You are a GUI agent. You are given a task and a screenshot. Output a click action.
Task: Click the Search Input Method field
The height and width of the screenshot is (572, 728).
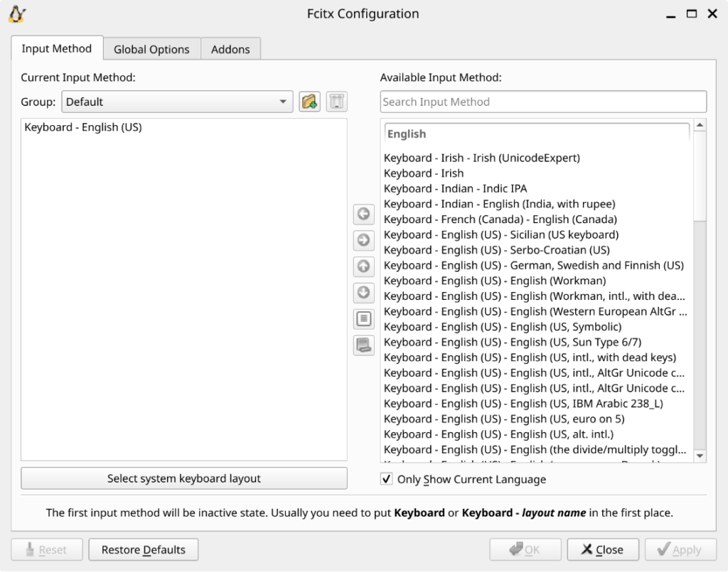click(x=543, y=102)
